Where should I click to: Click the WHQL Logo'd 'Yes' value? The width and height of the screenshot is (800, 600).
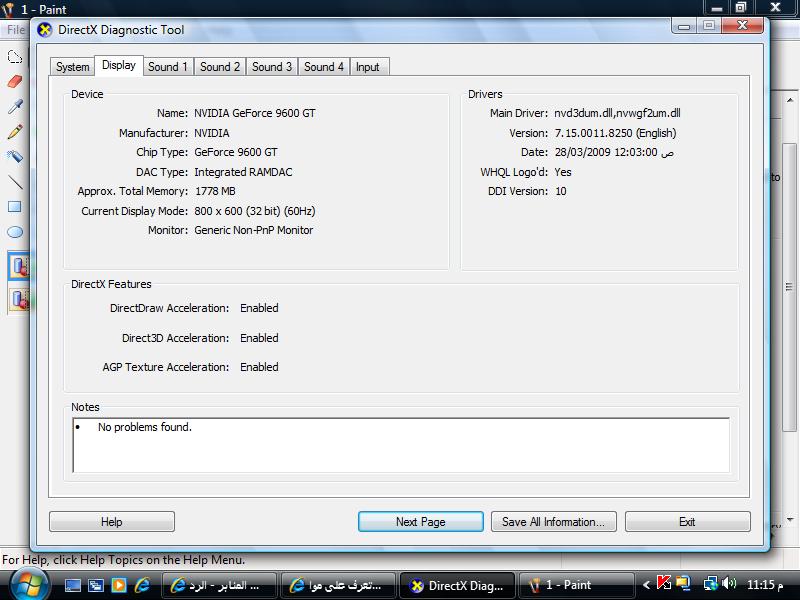pos(563,172)
